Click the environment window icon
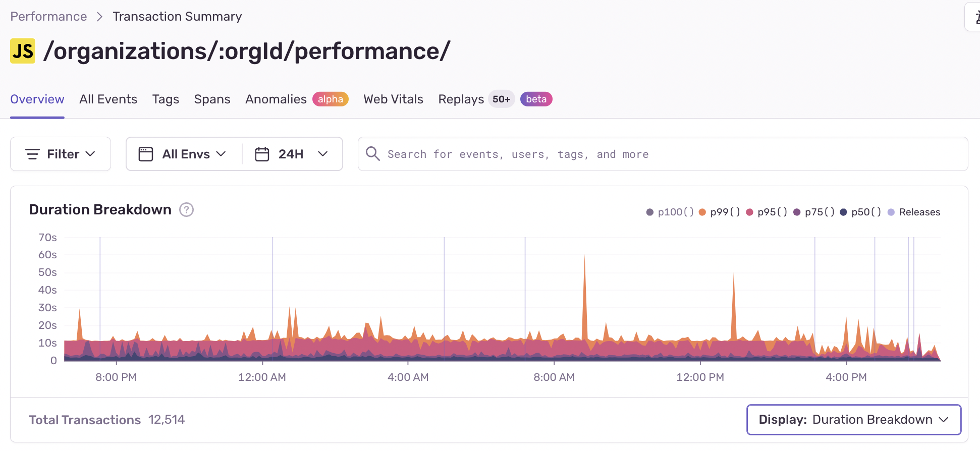Viewport: 980px width, 451px height. 146,154
